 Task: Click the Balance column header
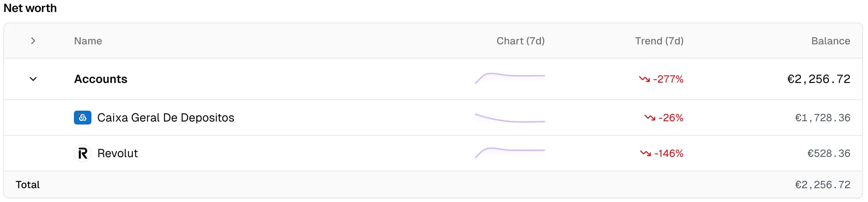pyautogui.click(x=830, y=41)
